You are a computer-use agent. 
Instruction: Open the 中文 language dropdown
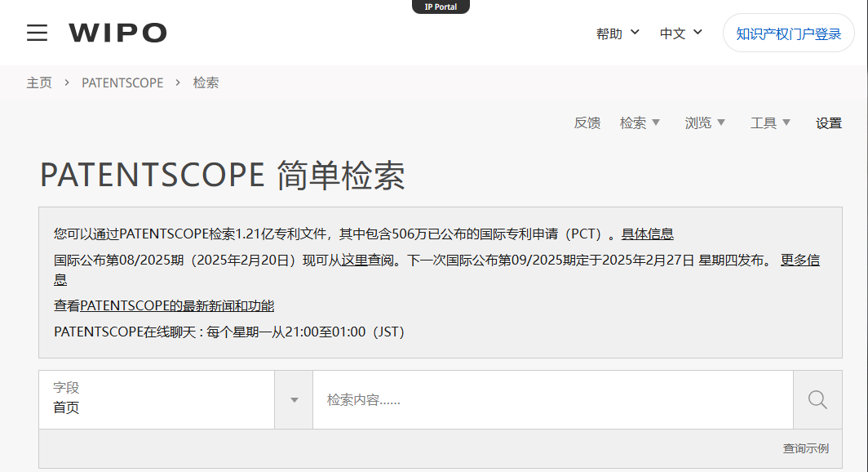[x=681, y=33]
